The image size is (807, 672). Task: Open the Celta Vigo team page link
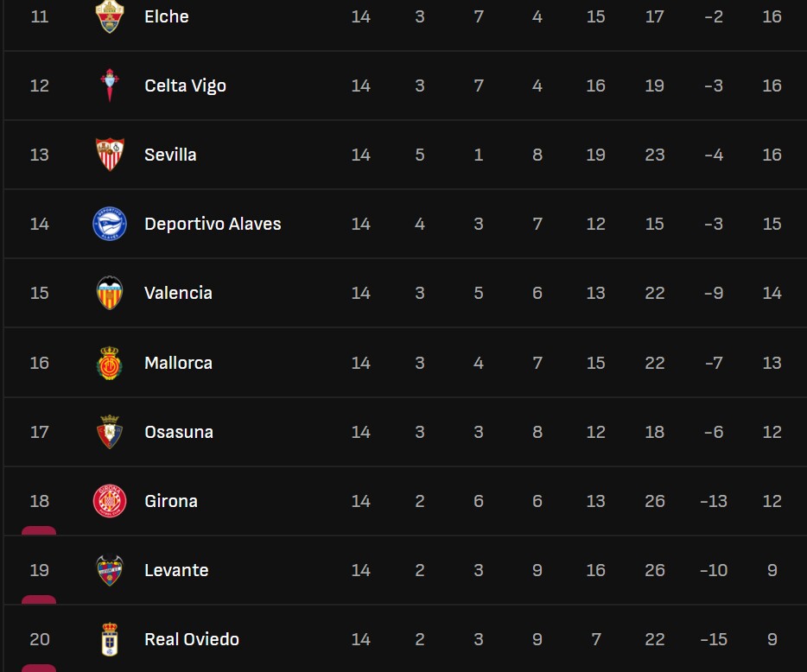pos(185,86)
